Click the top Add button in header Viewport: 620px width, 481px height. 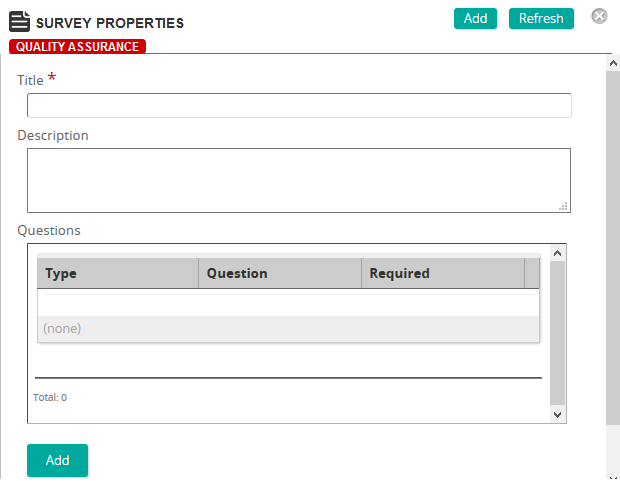tap(475, 19)
